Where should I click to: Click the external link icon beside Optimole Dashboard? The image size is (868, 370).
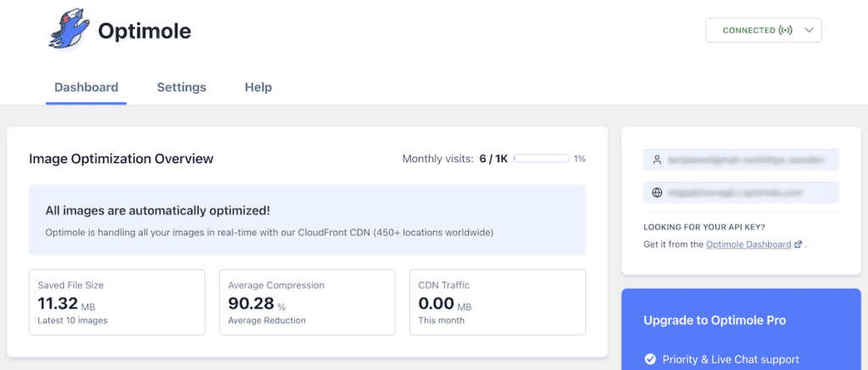798,244
